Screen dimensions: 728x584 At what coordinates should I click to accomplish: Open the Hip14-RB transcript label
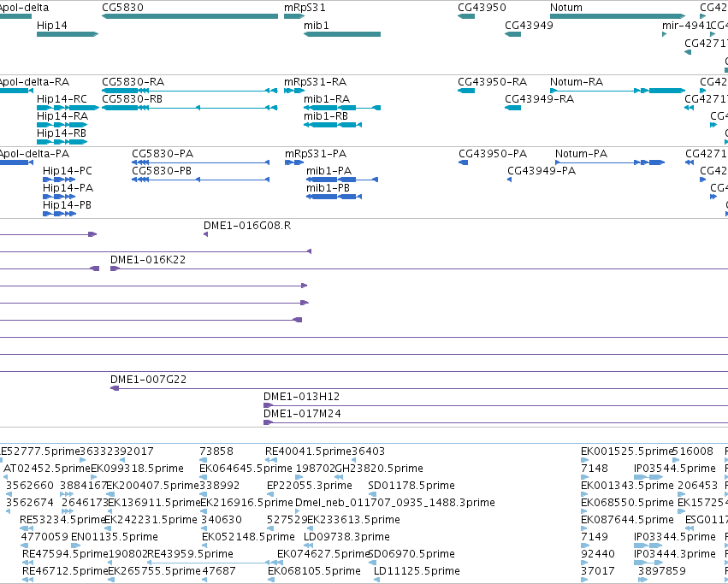(x=62, y=133)
